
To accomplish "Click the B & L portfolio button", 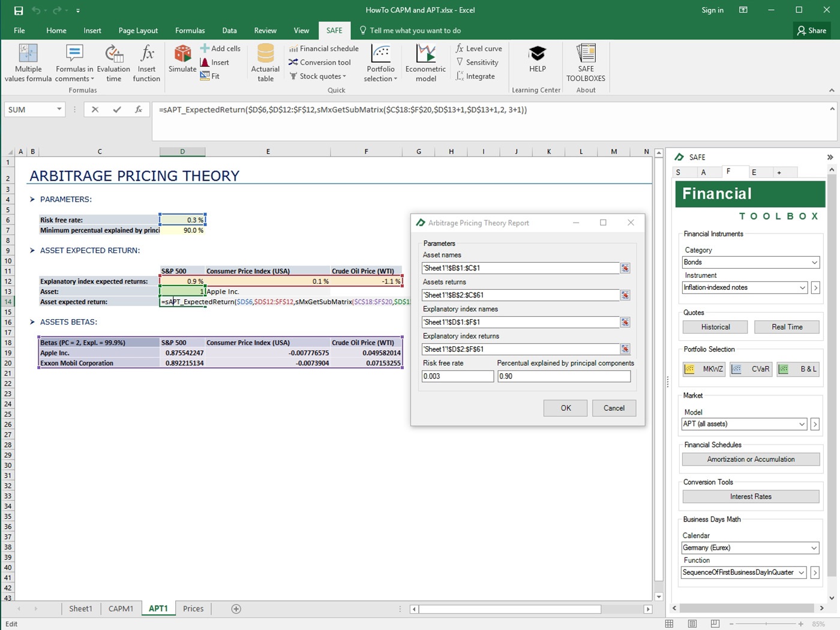I will coord(797,369).
